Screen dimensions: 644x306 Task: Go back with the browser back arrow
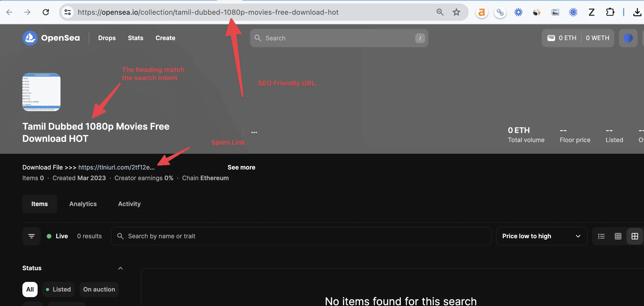point(9,12)
